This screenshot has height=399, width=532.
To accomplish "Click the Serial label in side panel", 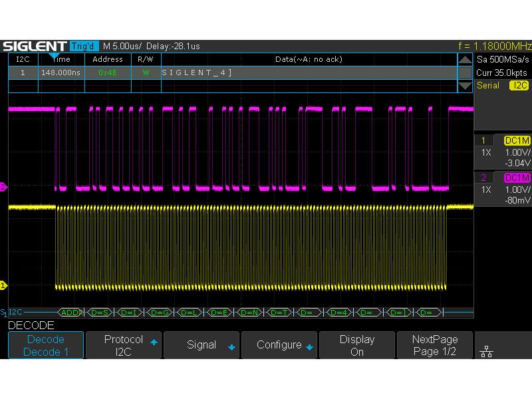I will (x=488, y=86).
